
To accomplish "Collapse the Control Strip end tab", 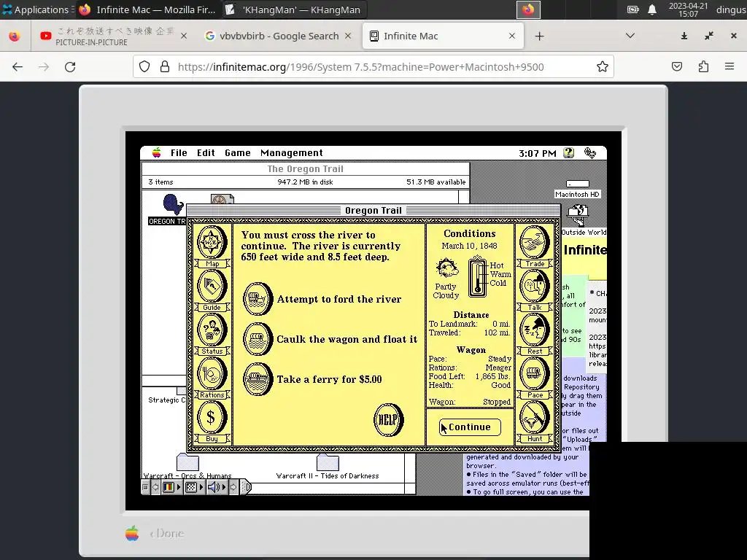I will 246,487.
